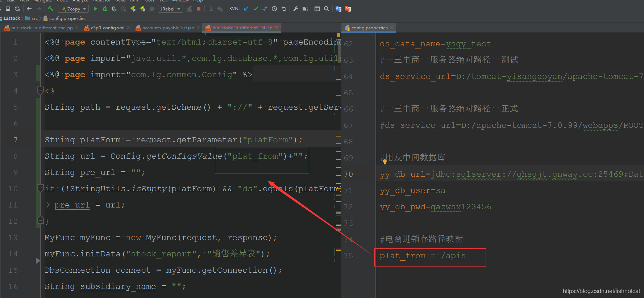Open Project Structure folder icon

coord(305,9)
